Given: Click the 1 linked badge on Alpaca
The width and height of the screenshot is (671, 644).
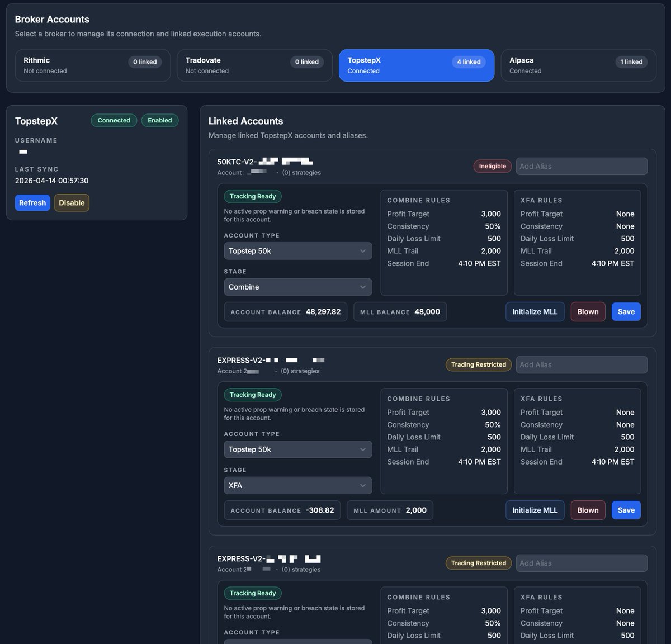Looking at the screenshot, I should pyautogui.click(x=631, y=62).
